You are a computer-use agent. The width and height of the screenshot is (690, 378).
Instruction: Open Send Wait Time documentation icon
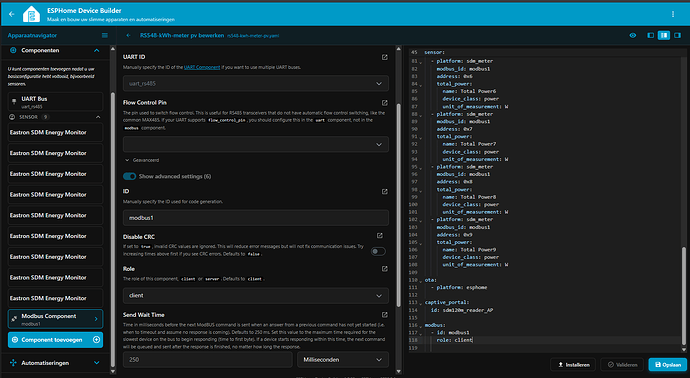click(x=385, y=315)
